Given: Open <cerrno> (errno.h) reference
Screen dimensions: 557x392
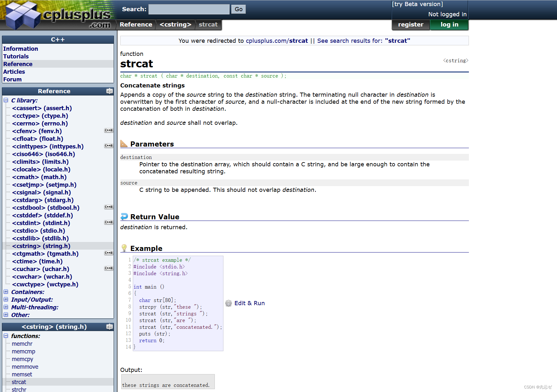Looking at the screenshot, I should pos(40,124).
